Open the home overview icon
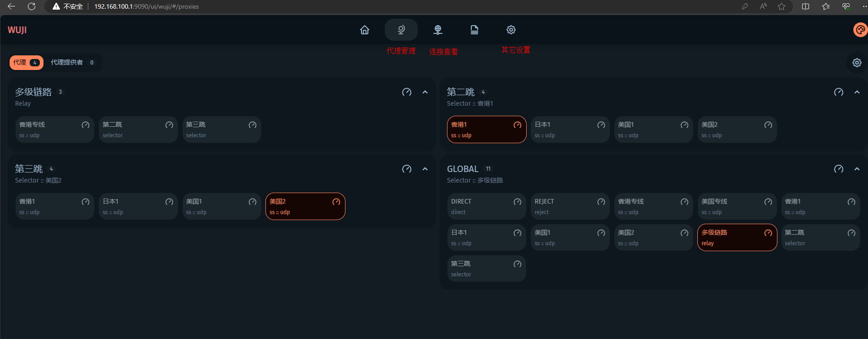The width and height of the screenshot is (868, 339). 365,30
